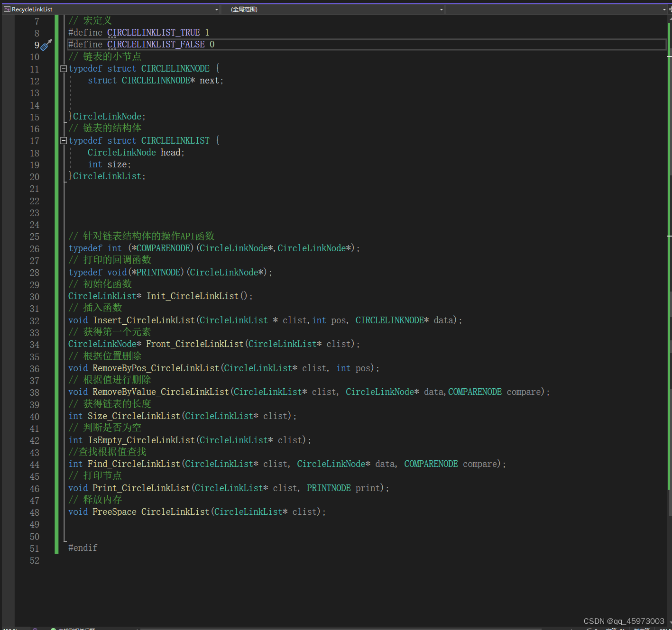Collapse the CIRCLELINKNODE struct block at line 11
672x630 pixels.
pos(64,69)
